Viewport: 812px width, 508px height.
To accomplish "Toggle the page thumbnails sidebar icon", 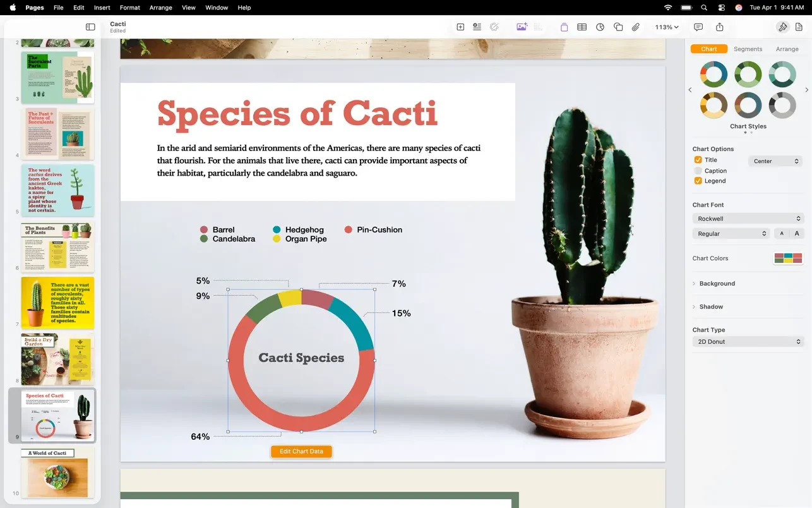I will click(90, 27).
